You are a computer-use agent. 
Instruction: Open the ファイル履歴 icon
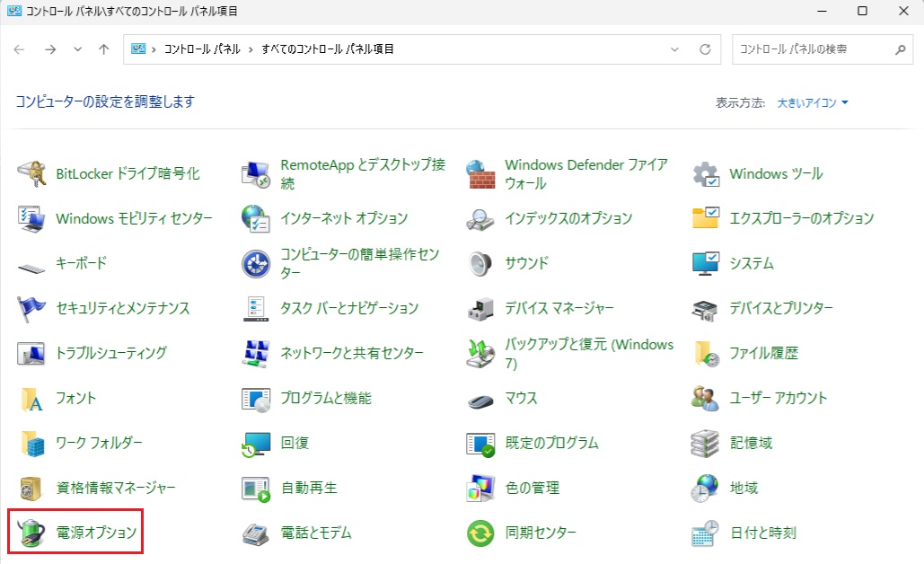pyautogui.click(x=706, y=353)
